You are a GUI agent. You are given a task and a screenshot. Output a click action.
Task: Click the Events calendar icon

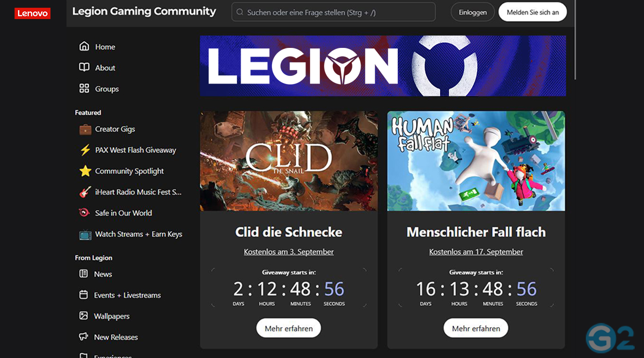coord(83,295)
